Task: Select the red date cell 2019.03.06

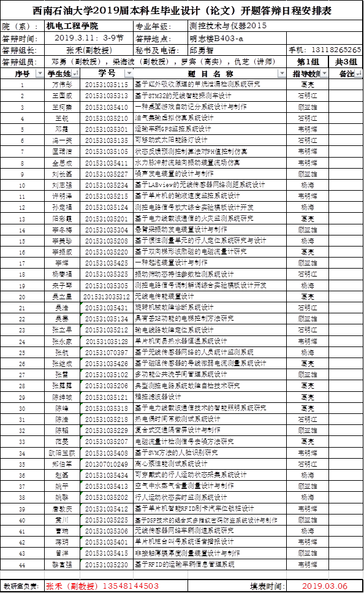Action: [x=325, y=586]
